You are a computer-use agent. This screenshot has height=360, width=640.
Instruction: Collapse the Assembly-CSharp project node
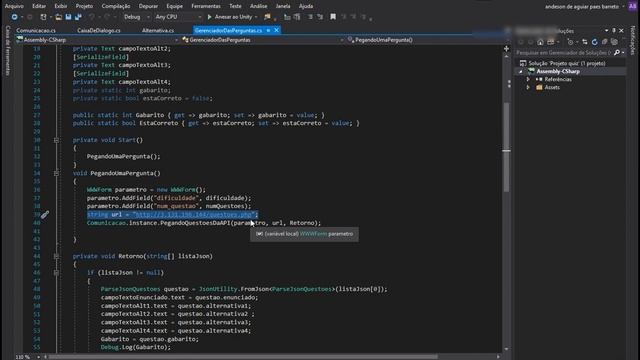pyautogui.click(x=520, y=71)
